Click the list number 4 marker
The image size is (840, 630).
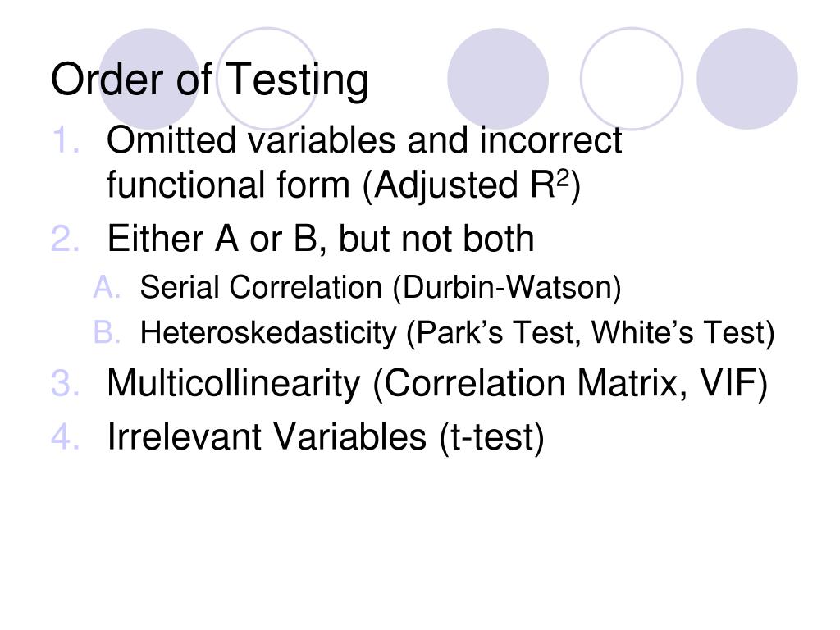click(66, 436)
